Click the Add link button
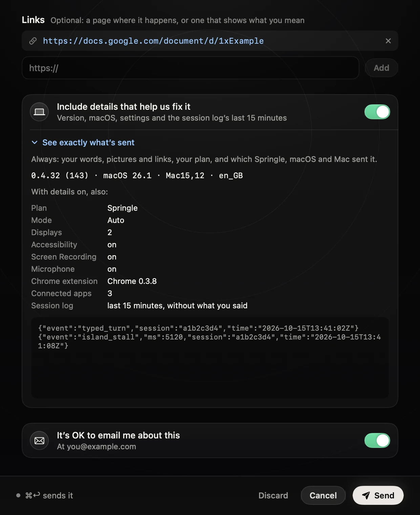 click(x=381, y=68)
